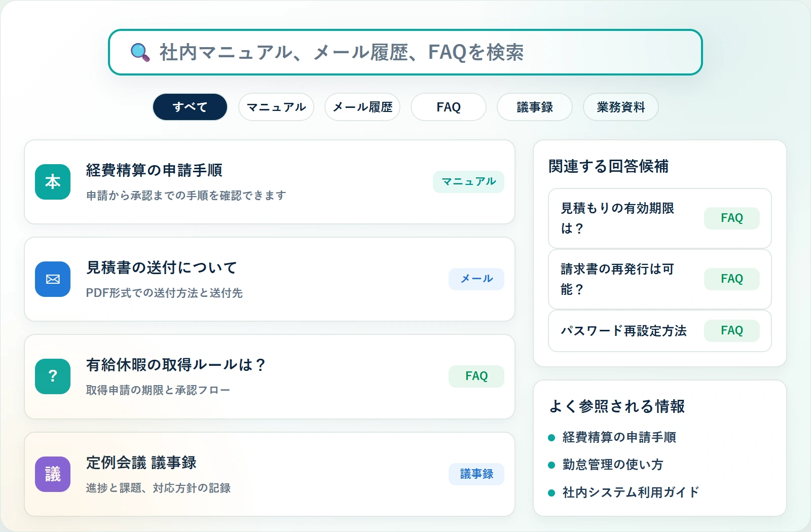Click the よく参照される情報 heading
The height and width of the screenshot is (532, 811).
click(617, 406)
